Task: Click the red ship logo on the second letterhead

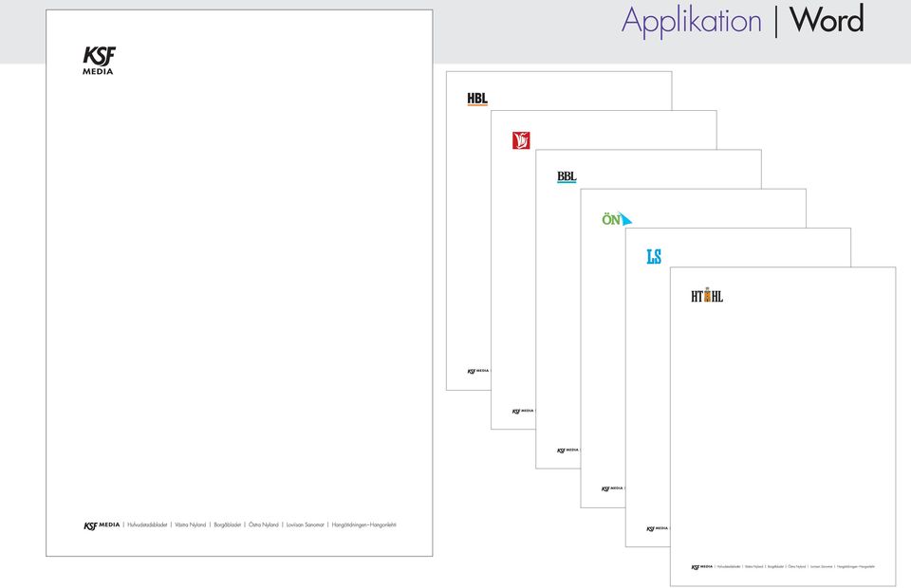Action: tap(521, 140)
